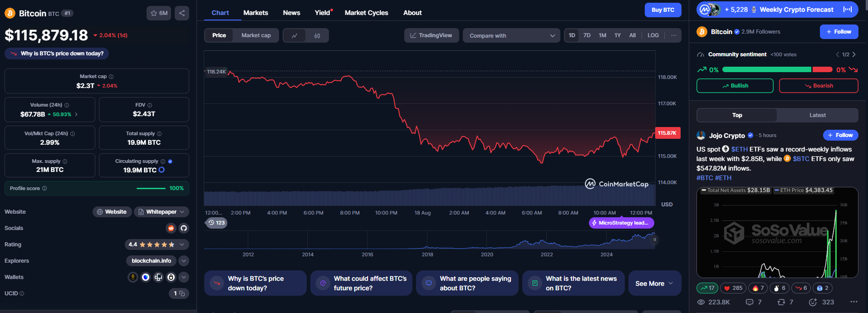Select the 7D time range
Image resolution: width=868 pixels, height=313 pixels.
[x=587, y=35]
